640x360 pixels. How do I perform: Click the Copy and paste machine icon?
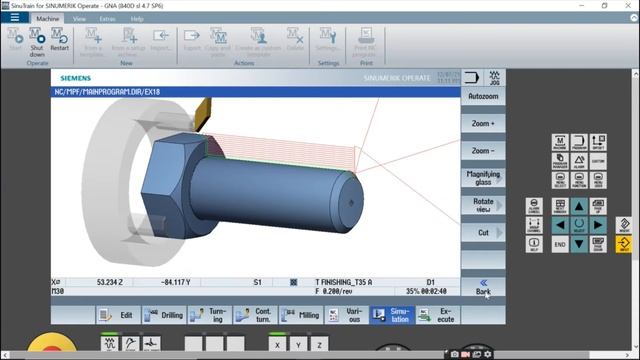click(218, 42)
